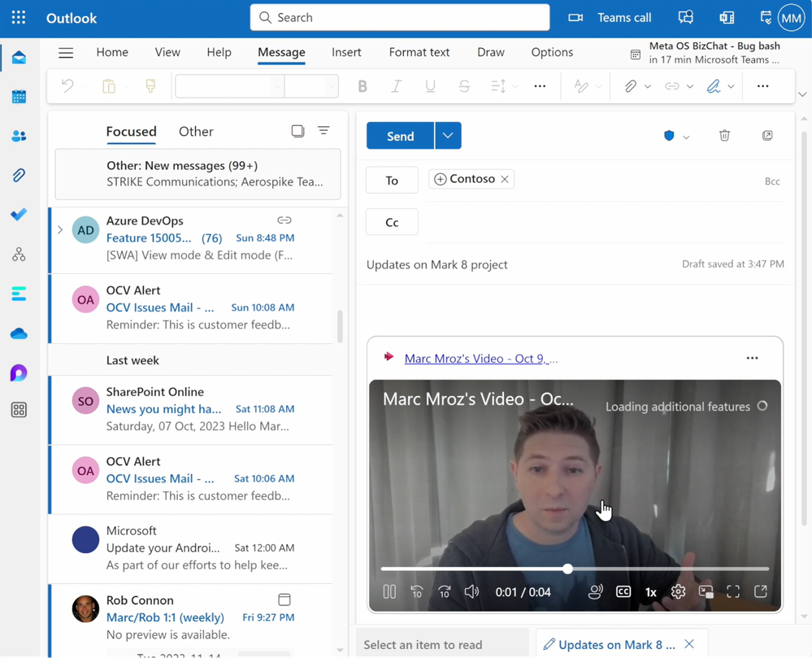Discard draft with trash icon
This screenshot has height=658, width=812.
pyautogui.click(x=724, y=135)
